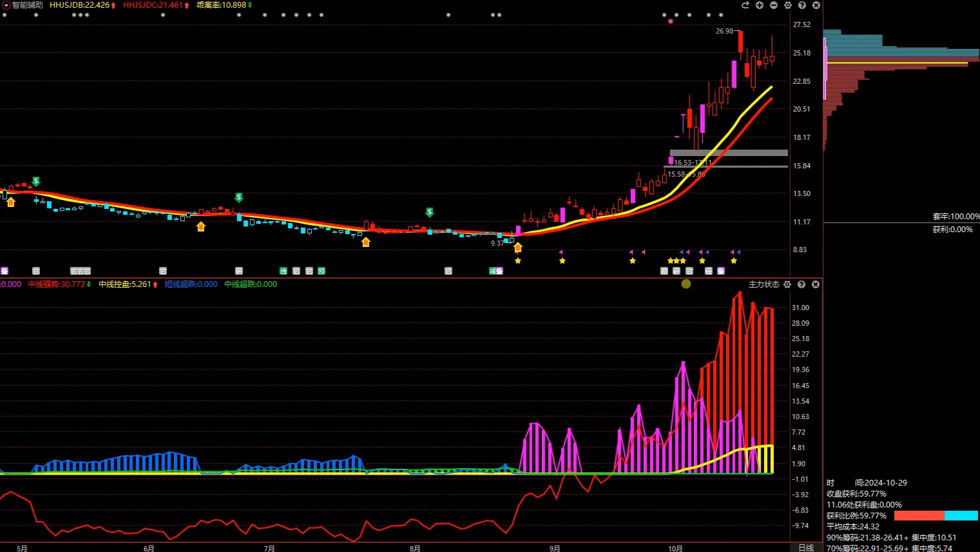Image resolution: width=980 pixels, height=552 pixels.
Task: Click the cyan portion of 获利比例 bar
Action: 961,516
